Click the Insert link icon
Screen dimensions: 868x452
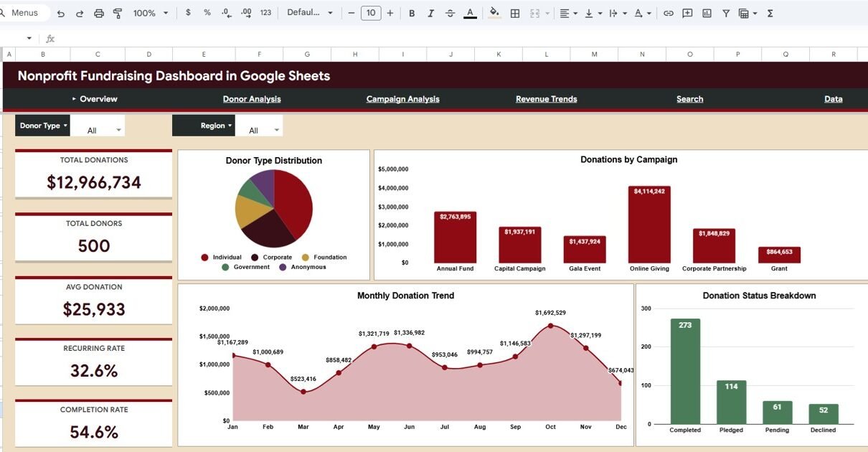tap(668, 14)
